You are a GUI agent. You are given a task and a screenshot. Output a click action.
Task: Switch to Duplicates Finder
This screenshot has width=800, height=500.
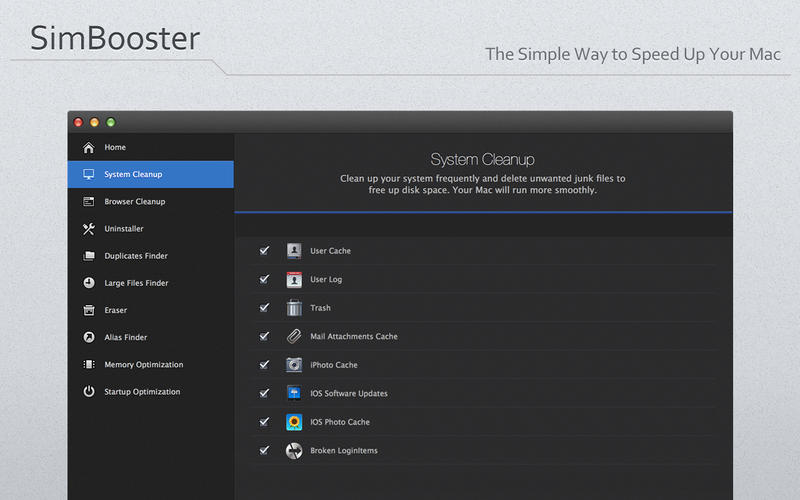(x=151, y=256)
